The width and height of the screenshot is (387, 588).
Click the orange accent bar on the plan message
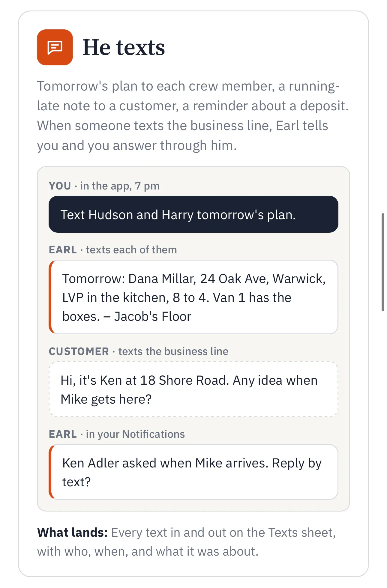pos(51,297)
